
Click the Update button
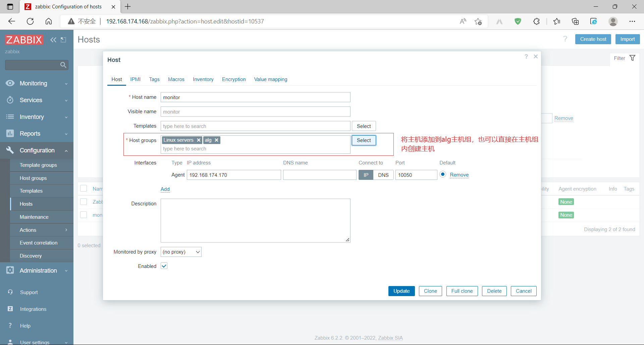tap(401, 291)
